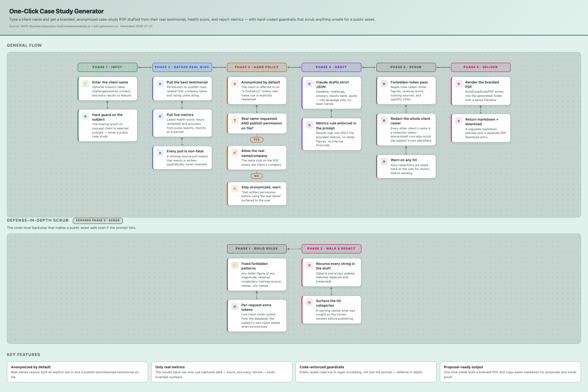Select the Phase 1 · Input header
Screen dimensions: 588x392
click(x=108, y=67)
